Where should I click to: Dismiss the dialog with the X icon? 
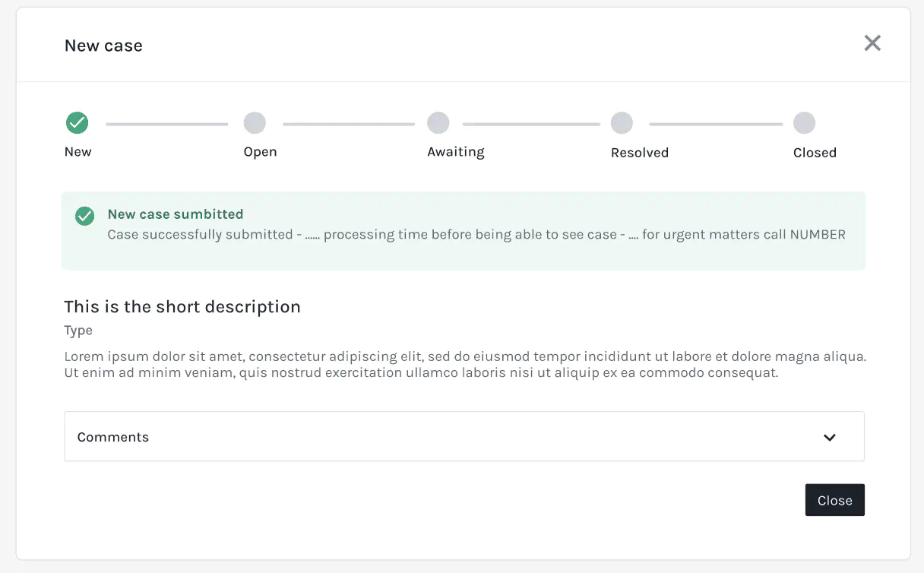coord(872,43)
